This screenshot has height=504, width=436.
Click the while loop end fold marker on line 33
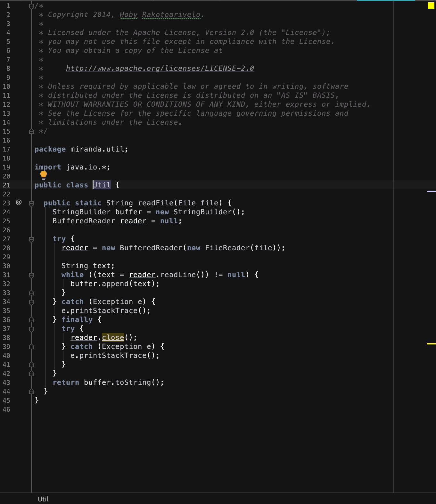(x=31, y=293)
